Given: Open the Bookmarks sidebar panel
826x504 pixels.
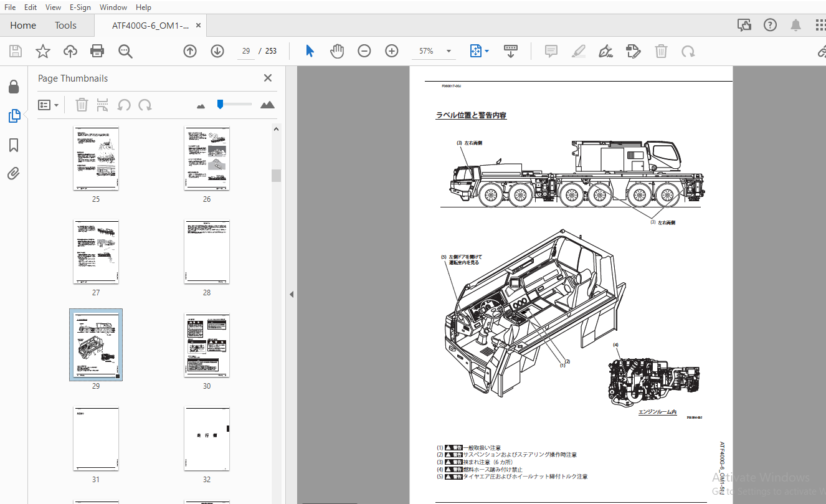Looking at the screenshot, I should pos(14,145).
